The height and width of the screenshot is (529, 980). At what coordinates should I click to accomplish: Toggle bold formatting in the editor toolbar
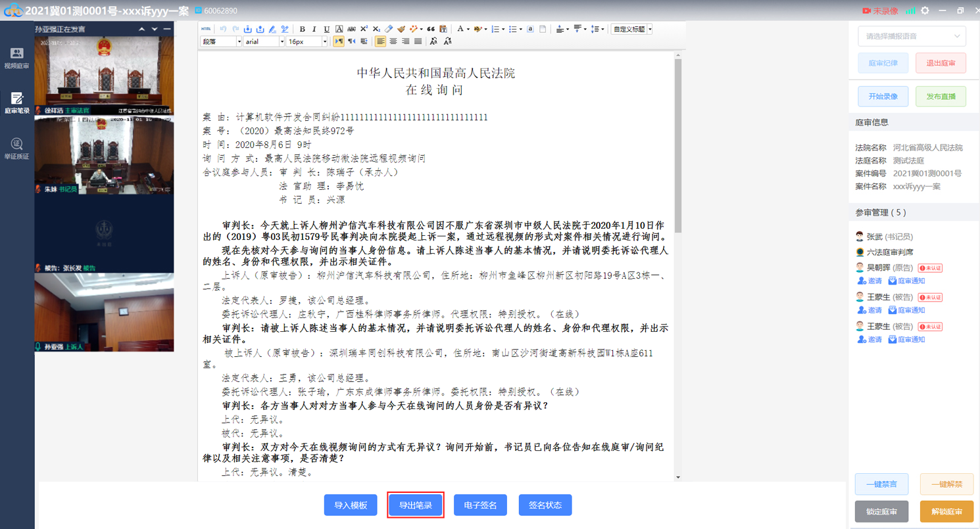pyautogui.click(x=302, y=29)
